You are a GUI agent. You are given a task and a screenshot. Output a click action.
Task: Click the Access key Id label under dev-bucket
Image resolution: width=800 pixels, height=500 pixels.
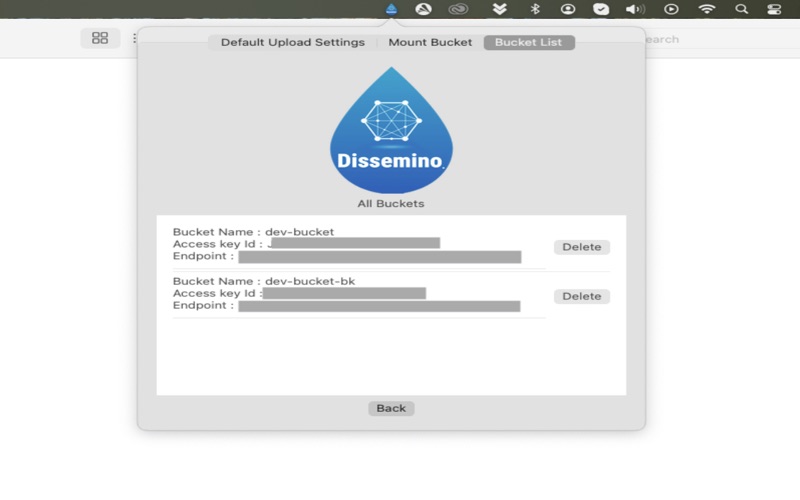coord(218,244)
